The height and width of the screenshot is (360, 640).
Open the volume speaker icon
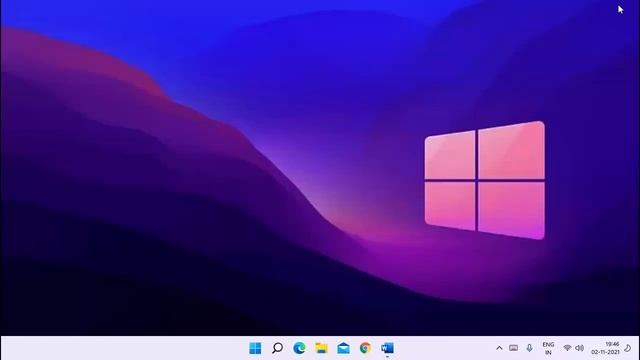(x=579, y=348)
